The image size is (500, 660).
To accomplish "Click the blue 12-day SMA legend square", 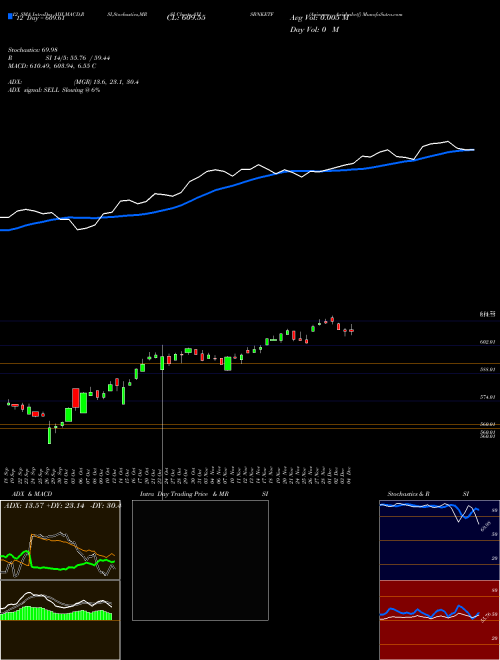I will click(x=10, y=17).
